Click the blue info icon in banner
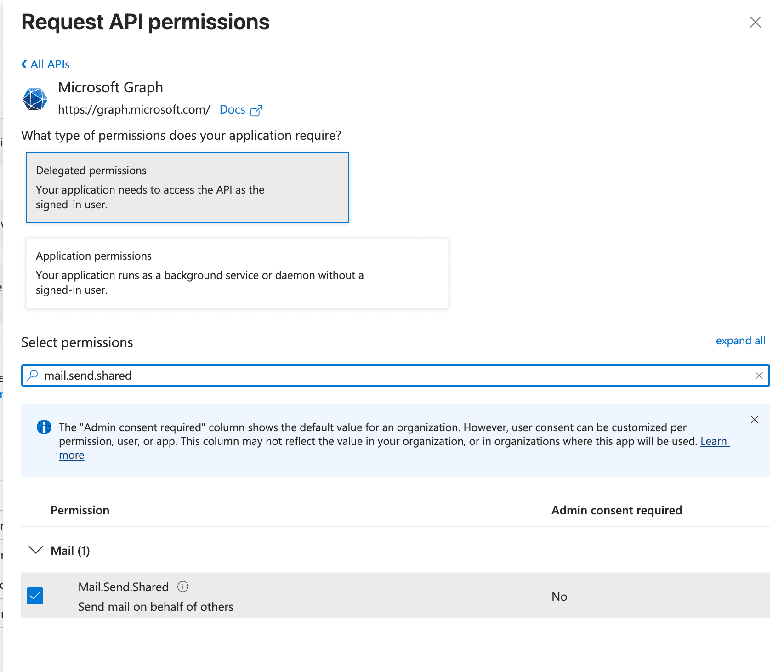Image resolution: width=784 pixels, height=672 pixels. tap(44, 427)
